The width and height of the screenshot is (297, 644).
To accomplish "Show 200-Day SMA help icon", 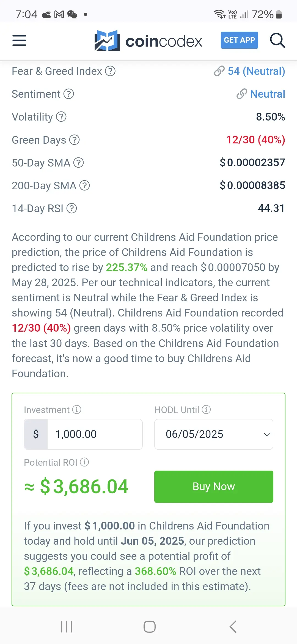I will click(85, 185).
